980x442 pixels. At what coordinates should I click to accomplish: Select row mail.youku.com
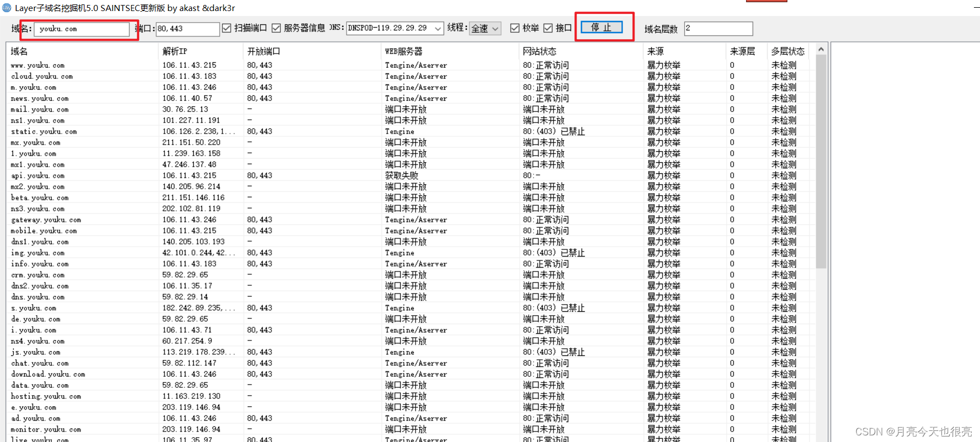click(411, 109)
